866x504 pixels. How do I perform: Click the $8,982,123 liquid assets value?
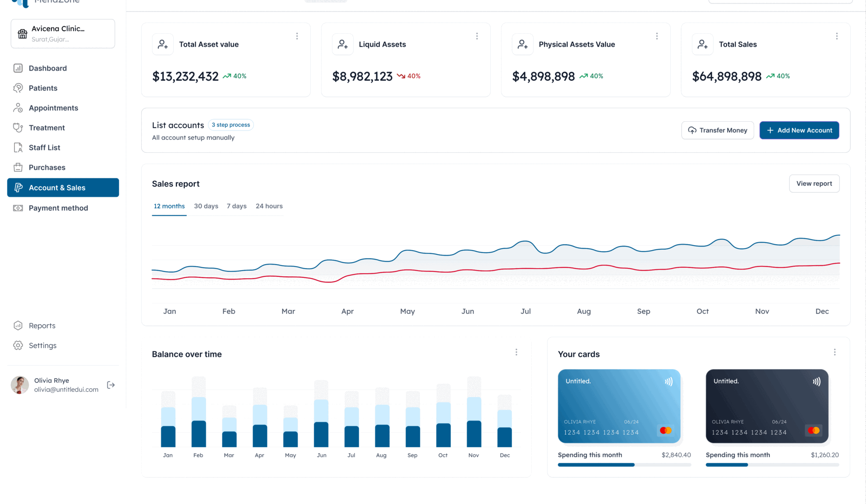coord(363,77)
